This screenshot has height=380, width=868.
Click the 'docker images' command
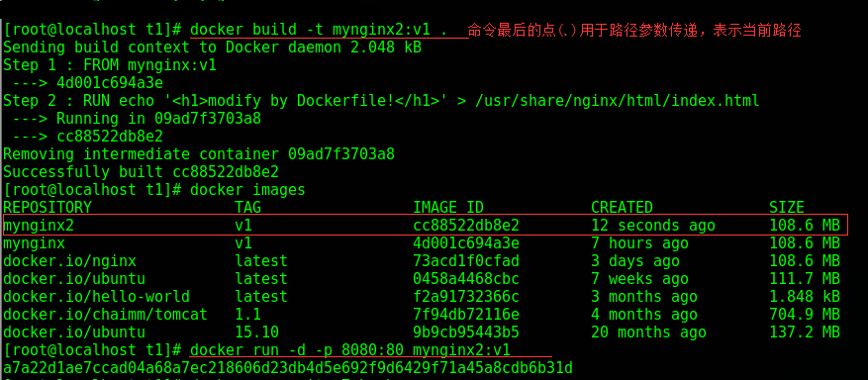[248, 190]
